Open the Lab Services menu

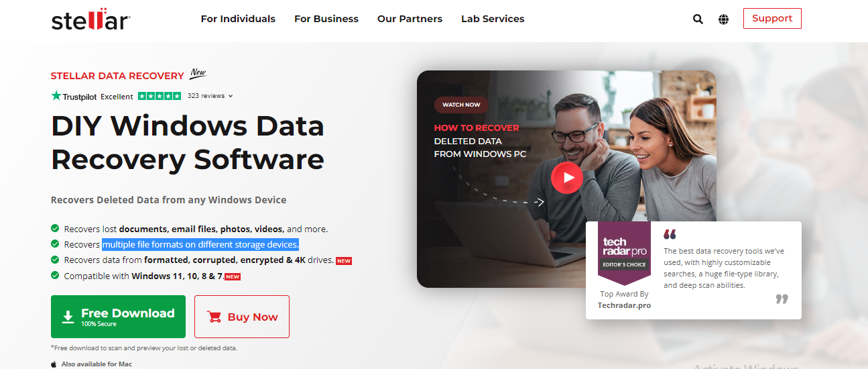(x=493, y=19)
